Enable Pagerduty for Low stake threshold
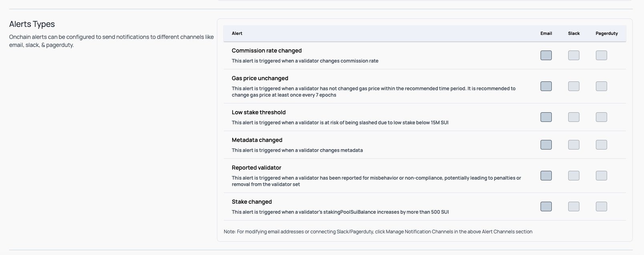 click(601, 117)
